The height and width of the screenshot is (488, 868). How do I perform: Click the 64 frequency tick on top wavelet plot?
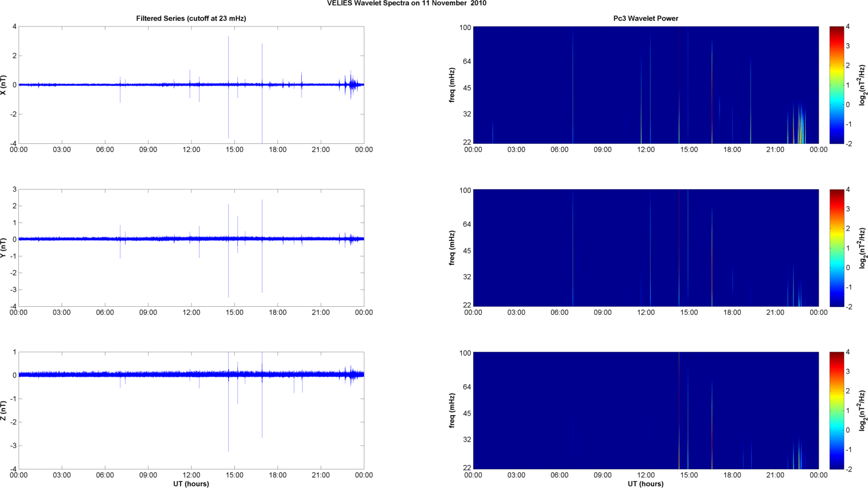click(467, 61)
